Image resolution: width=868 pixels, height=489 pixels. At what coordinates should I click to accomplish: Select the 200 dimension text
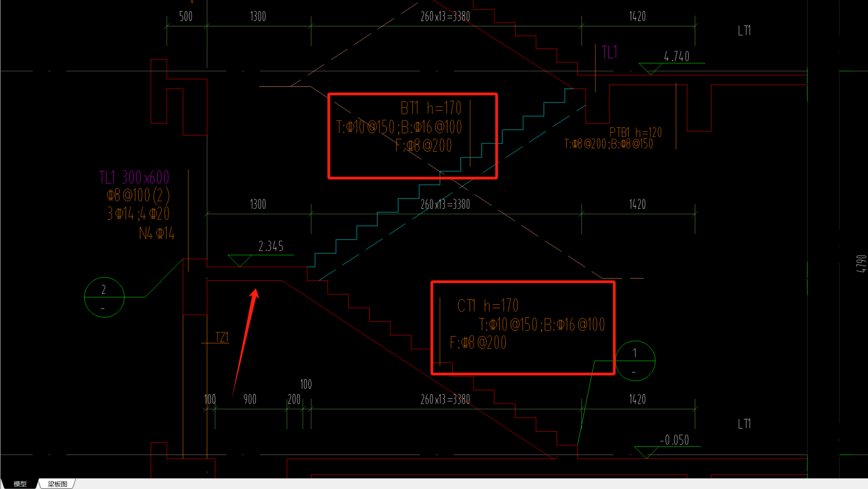click(x=294, y=399)
